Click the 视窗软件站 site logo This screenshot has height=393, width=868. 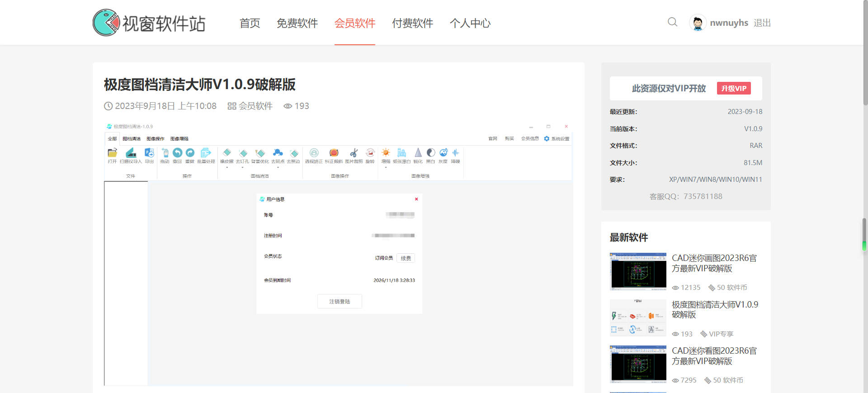149,23
